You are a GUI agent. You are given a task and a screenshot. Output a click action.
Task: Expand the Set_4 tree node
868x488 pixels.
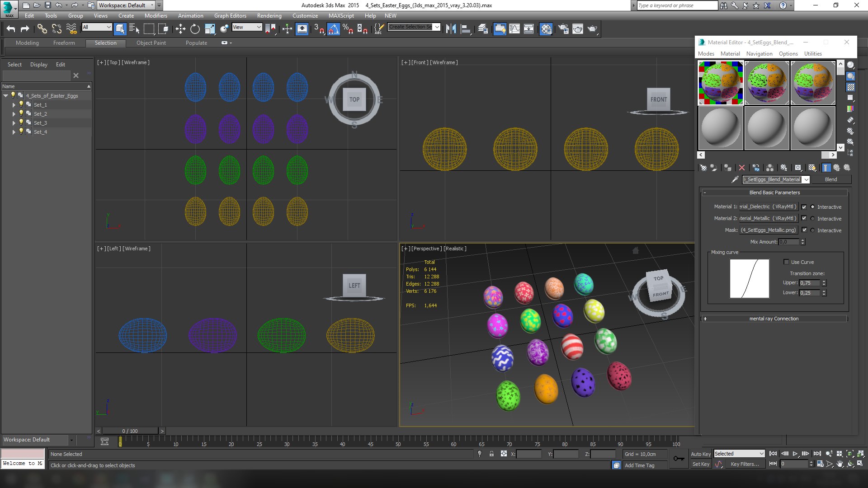(x=14, y=132)
